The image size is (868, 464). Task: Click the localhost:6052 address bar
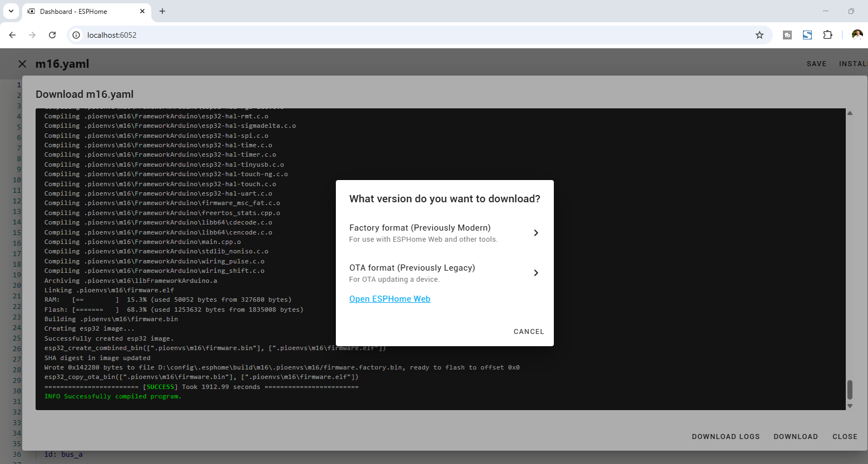[389, 35]
